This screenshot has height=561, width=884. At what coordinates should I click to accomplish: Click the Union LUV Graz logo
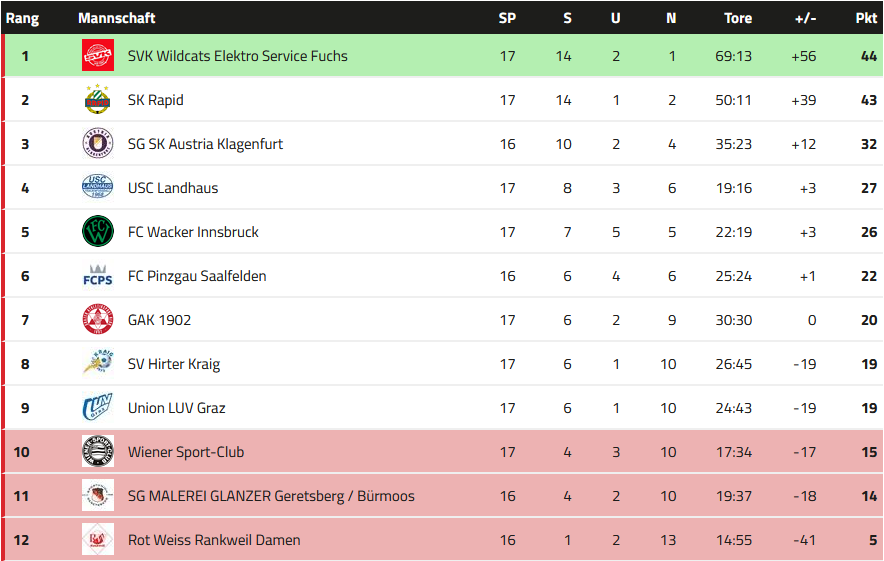[98, 408]
